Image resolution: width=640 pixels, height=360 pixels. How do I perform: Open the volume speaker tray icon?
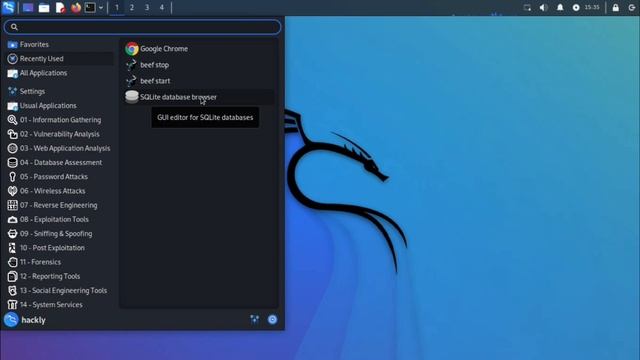coord(543,8)
